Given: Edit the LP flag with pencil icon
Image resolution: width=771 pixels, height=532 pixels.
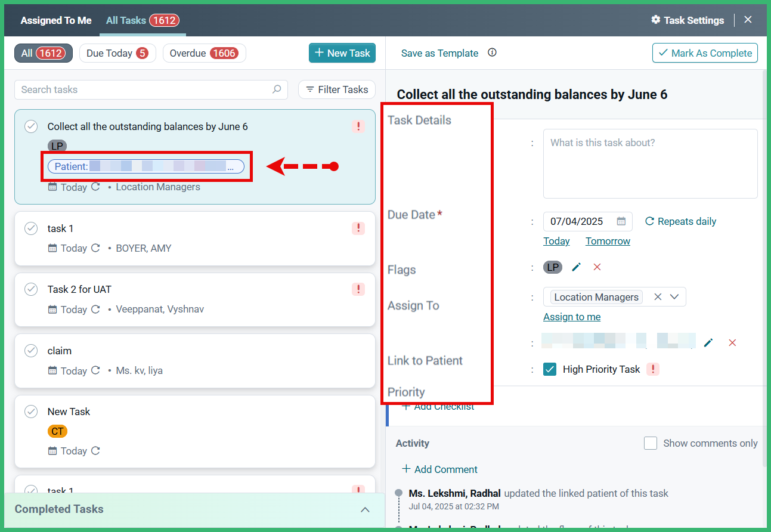Looking at the screenshot, I should pyautogui.click(x=576, y=267).
